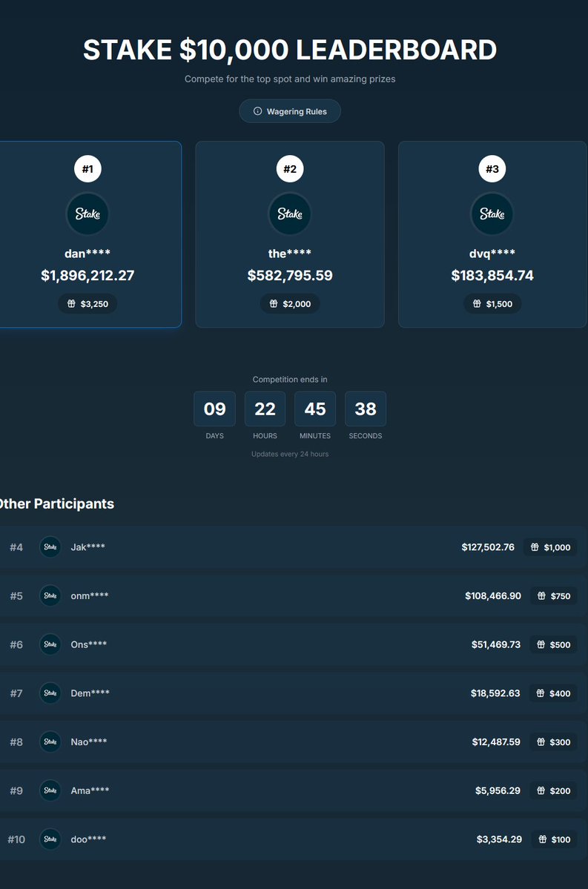Click the gift icon beside $500 prize
The image size is (588, 889).
pyautogui.click(x=541, y=644)
